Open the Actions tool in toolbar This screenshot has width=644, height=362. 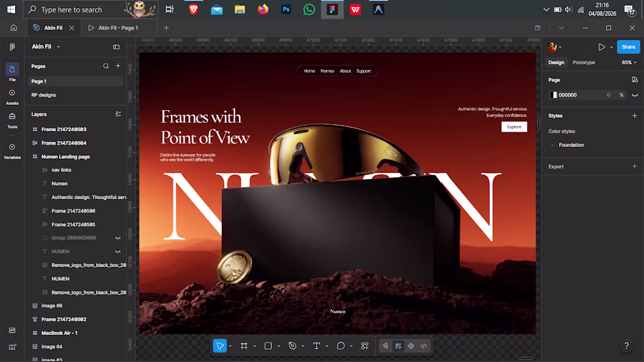coord(365,346)
